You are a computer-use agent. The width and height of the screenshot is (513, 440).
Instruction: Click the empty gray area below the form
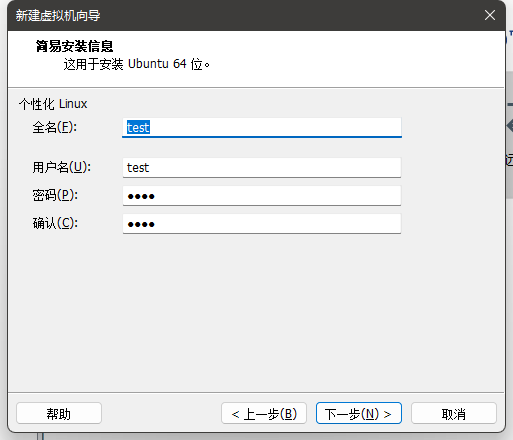[x=256, y=312]
